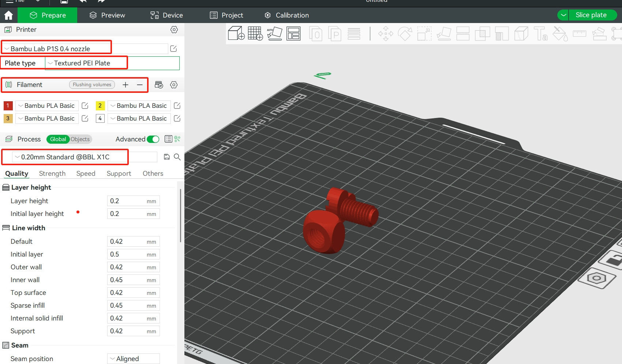Click the Flushing volumes button
The width and height of the screenshot is (622, 364).
[x=92, y=85]
